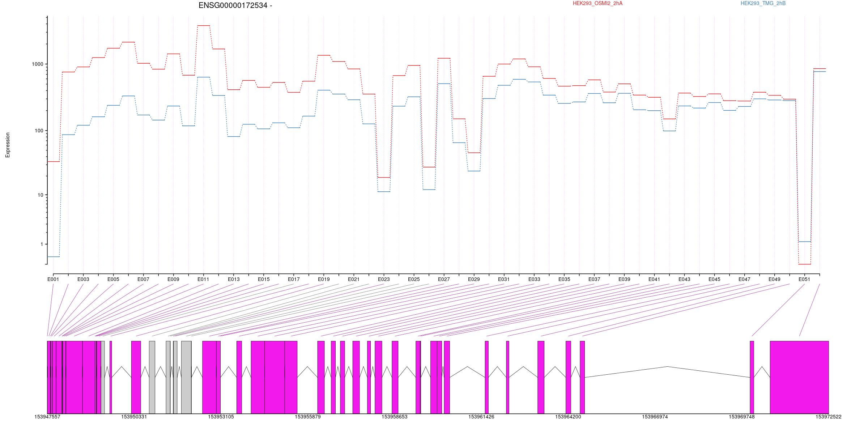Screen dimensions: 868x434
Task: Click exon label E005
Action: coord(113,279)
